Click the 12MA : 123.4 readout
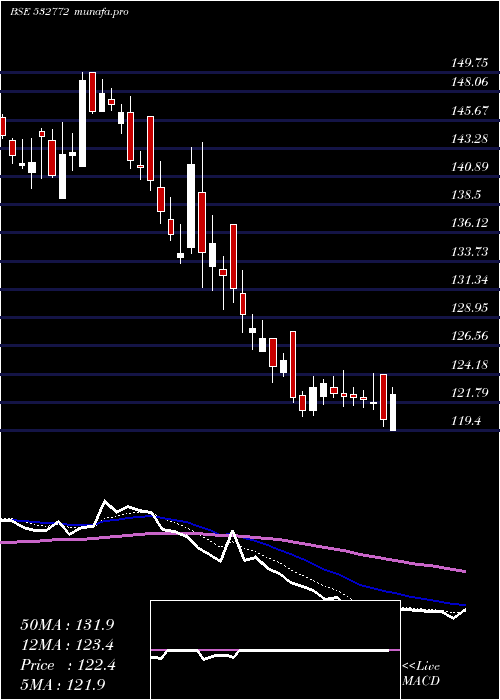The image size is (500, 700). [x=67, y=645]
